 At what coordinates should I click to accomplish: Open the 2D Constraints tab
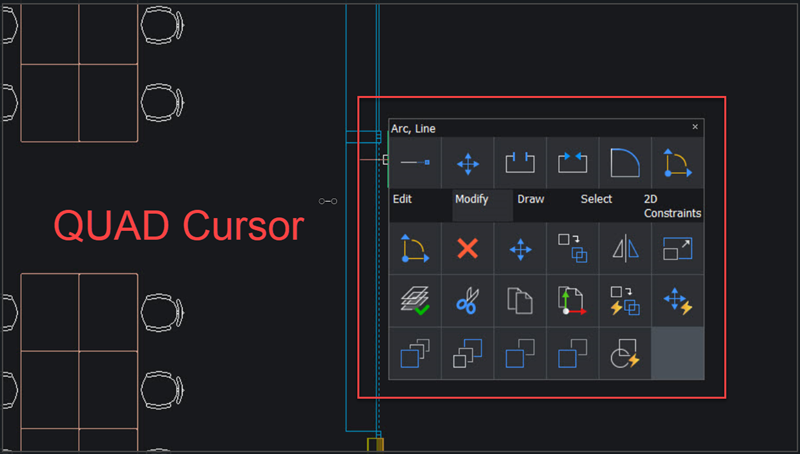click(672, 206)
